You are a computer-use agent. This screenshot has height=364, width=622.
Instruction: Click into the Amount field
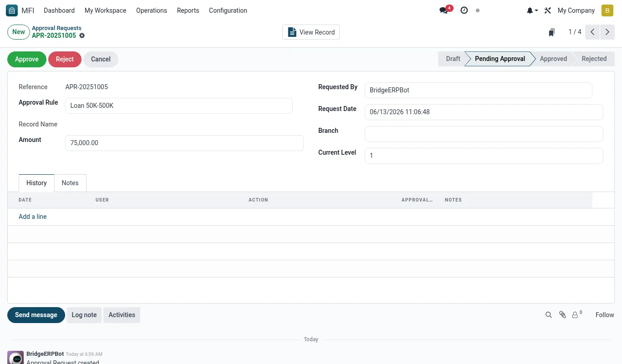[184, 143]
